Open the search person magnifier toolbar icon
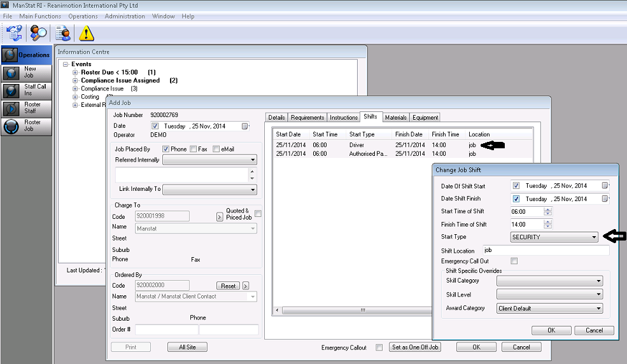The height and width of the screenshot is (364, 627). 38,33
